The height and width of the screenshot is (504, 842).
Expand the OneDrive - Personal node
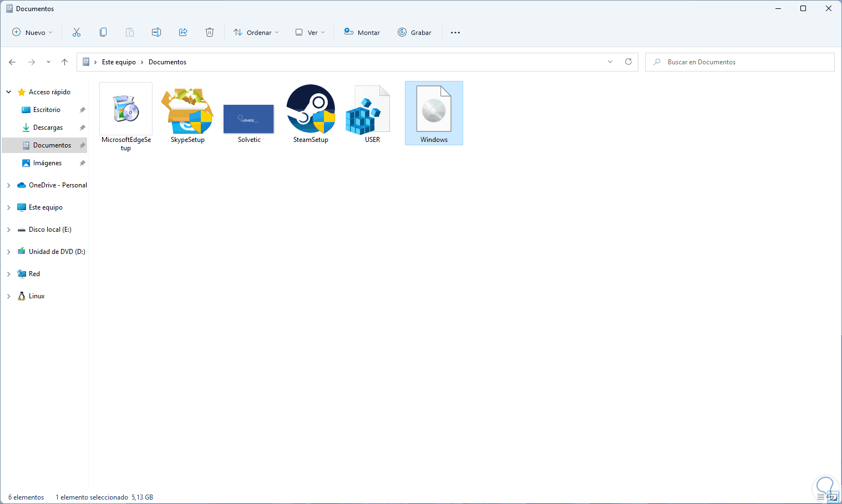[9, 185]
